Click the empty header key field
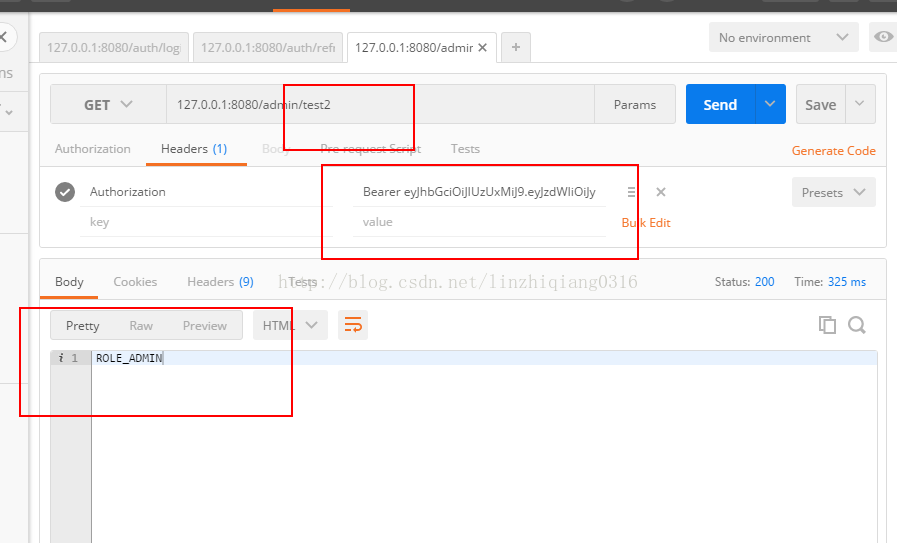 click(206, 222)
